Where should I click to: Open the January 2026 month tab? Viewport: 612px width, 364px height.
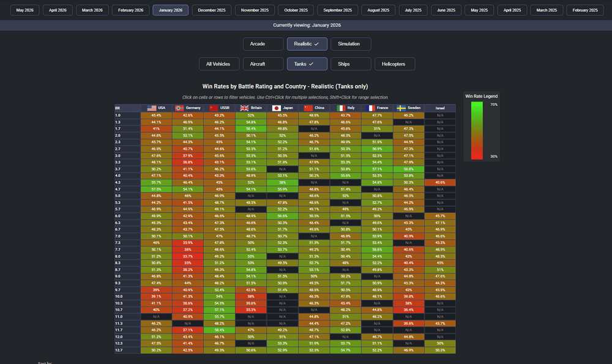[171, 10]
